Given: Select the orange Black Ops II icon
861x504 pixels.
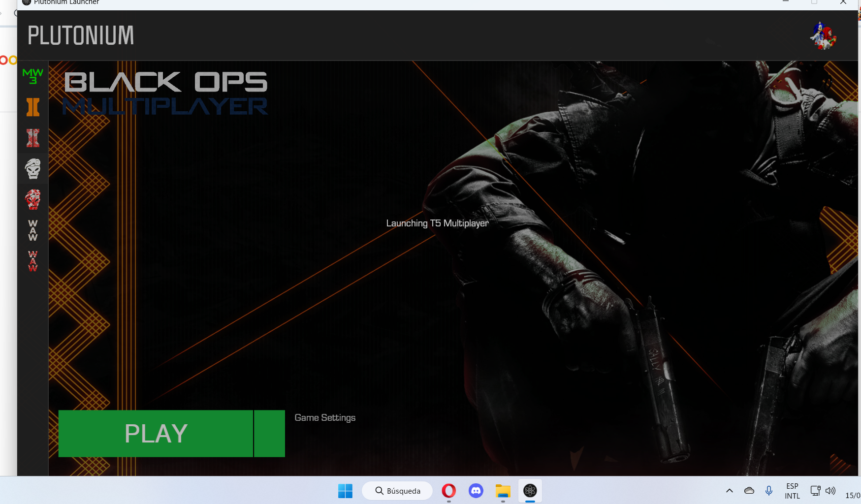Looking at the screenshot, I should (33, 107).
